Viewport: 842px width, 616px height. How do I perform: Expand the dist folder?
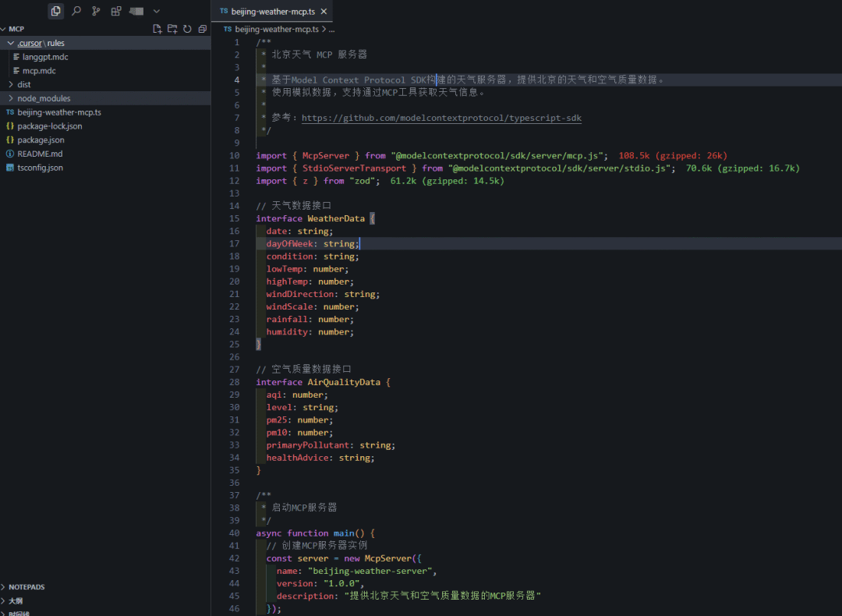tap(10, 84)
